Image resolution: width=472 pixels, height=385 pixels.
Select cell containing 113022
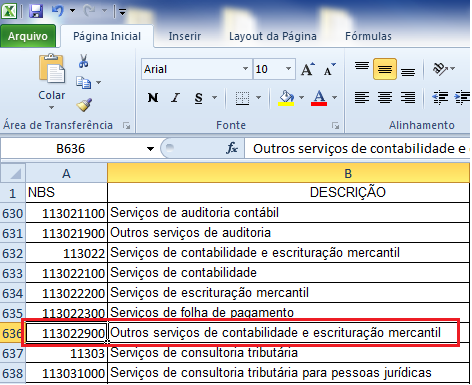coord(67,253)
